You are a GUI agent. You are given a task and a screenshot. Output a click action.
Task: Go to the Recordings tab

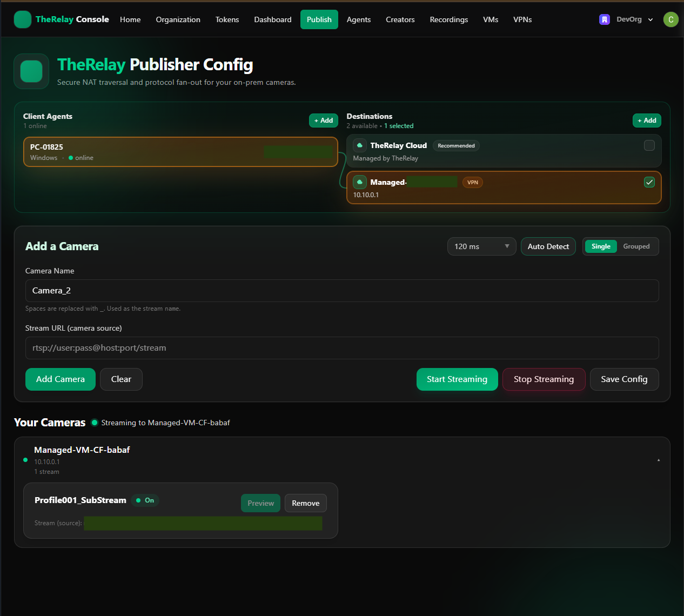(x=448, y=19)
